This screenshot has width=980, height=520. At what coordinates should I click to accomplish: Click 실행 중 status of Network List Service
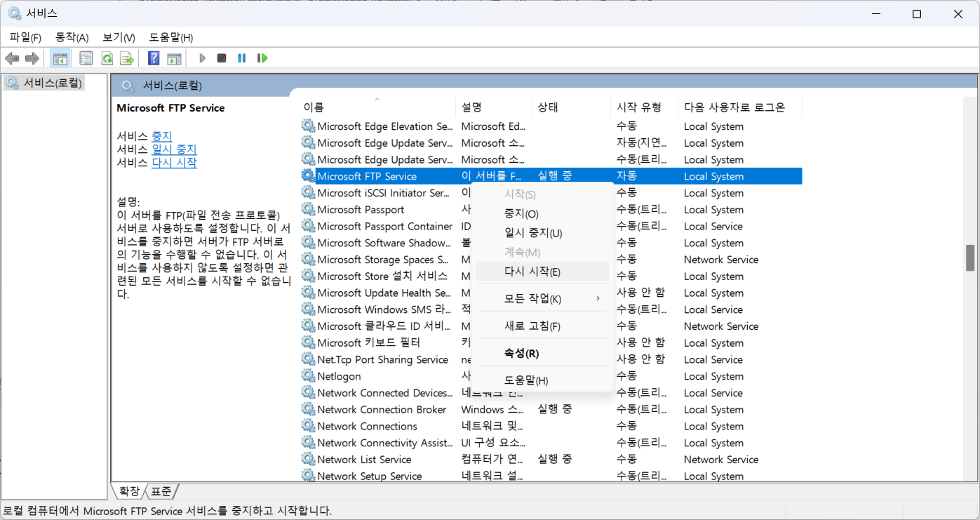coord(555,459)
